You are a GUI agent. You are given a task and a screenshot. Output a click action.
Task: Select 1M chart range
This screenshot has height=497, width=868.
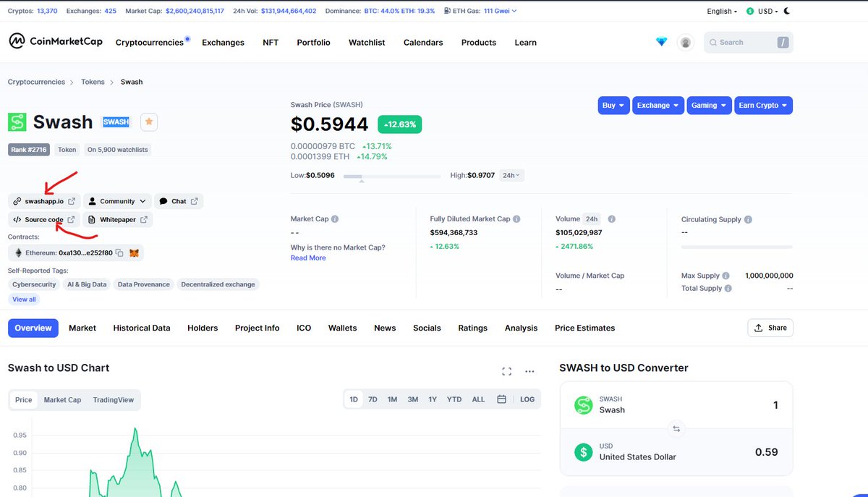(392, 399)
